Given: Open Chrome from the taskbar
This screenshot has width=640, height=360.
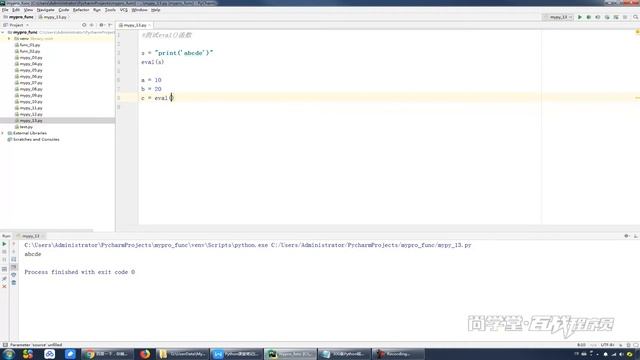Looking at the screenshot, I should (107, 354).
